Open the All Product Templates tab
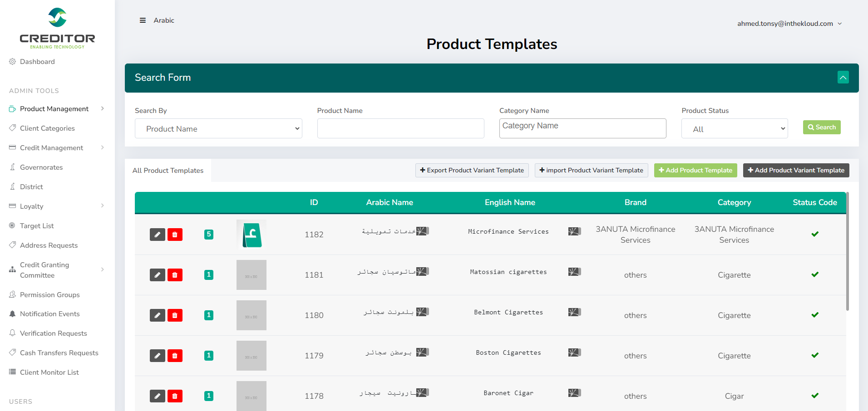Screen dimensions: 868x411 pos(168,171)
